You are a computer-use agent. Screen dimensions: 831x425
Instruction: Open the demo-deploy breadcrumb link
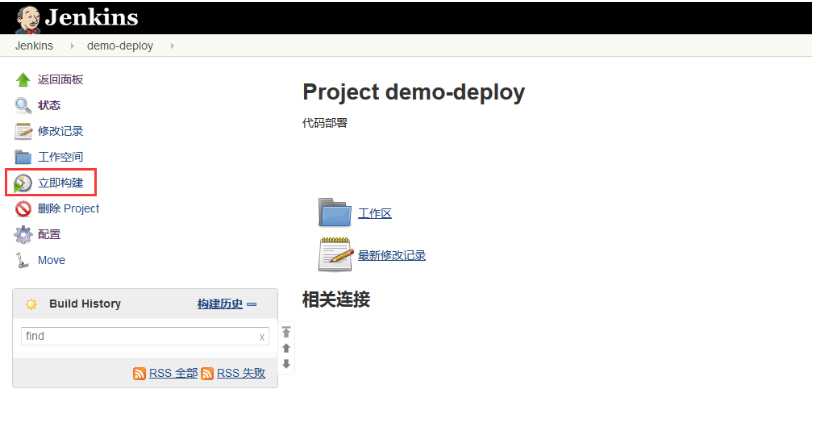click(120, 46)
